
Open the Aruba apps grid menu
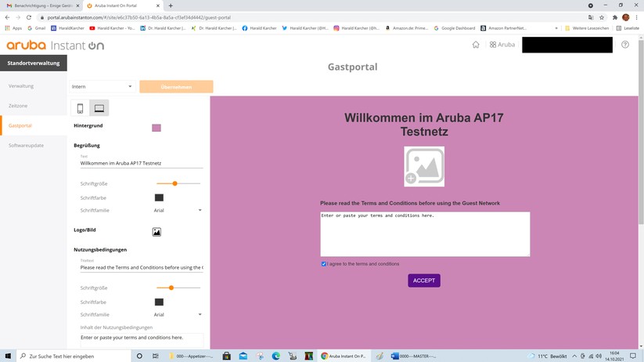point(502,45)
